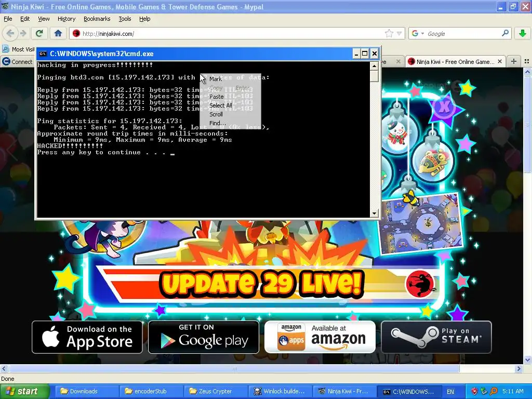The width and height of the screenshot is (532, 399).
Task: Click the page vertical scrollbar up arrow
Action: (x=528, y=72)
